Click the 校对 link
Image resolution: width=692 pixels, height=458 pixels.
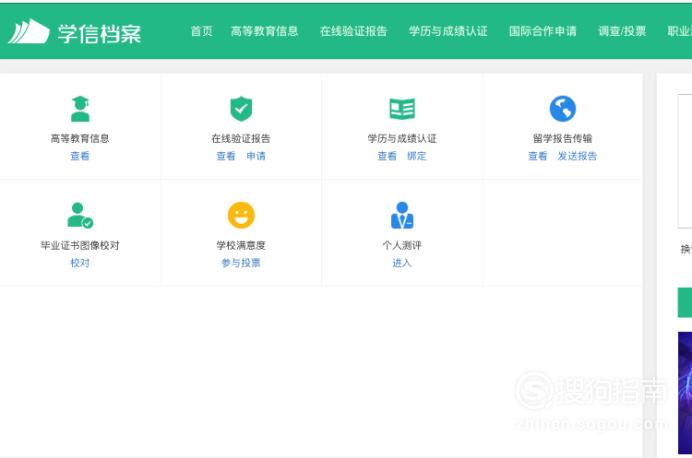[80, 263]
